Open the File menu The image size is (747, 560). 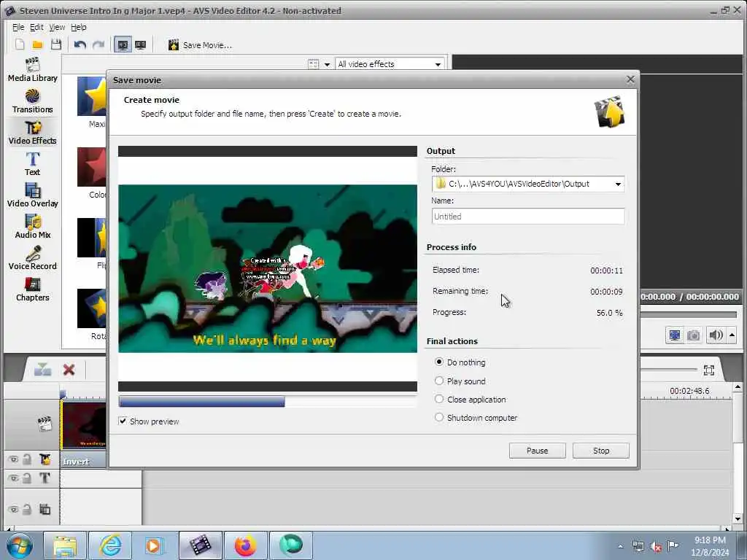pos(18,27)
